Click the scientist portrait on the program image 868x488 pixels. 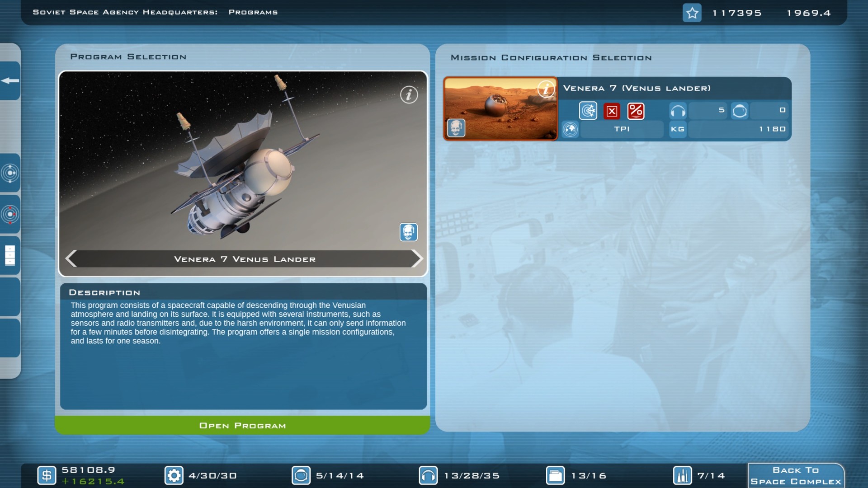pyautogui.click(x=409, y=232)
